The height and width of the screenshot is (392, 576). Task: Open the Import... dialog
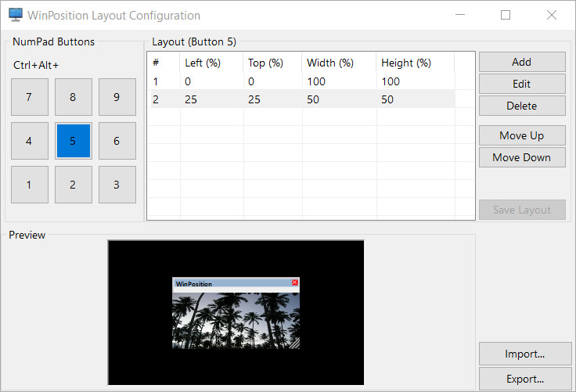click(x=525, y=354)
